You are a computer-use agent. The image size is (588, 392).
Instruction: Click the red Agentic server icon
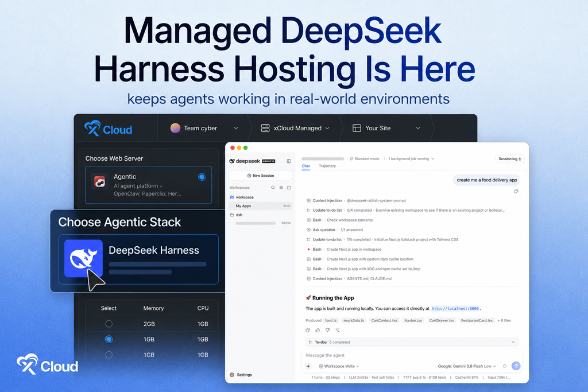point(100,182)
